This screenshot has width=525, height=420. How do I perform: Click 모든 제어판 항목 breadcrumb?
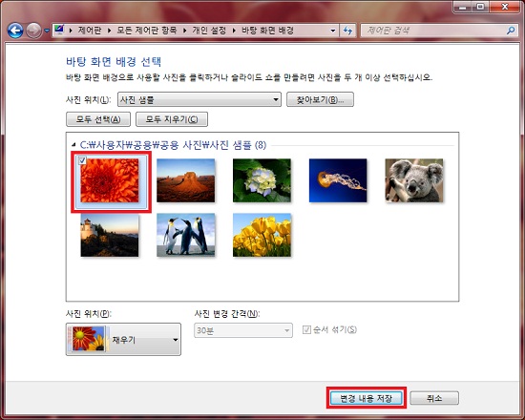[x=146, y=31]
